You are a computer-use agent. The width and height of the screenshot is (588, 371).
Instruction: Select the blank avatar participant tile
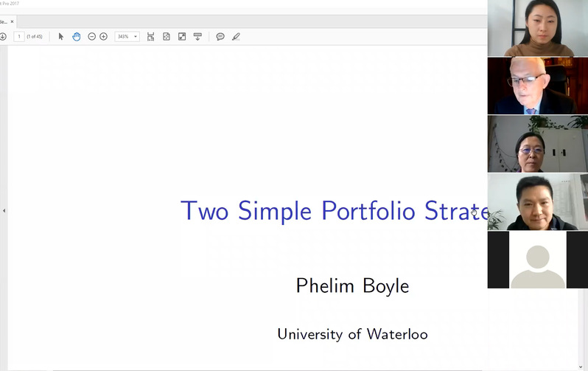[538, 260]
